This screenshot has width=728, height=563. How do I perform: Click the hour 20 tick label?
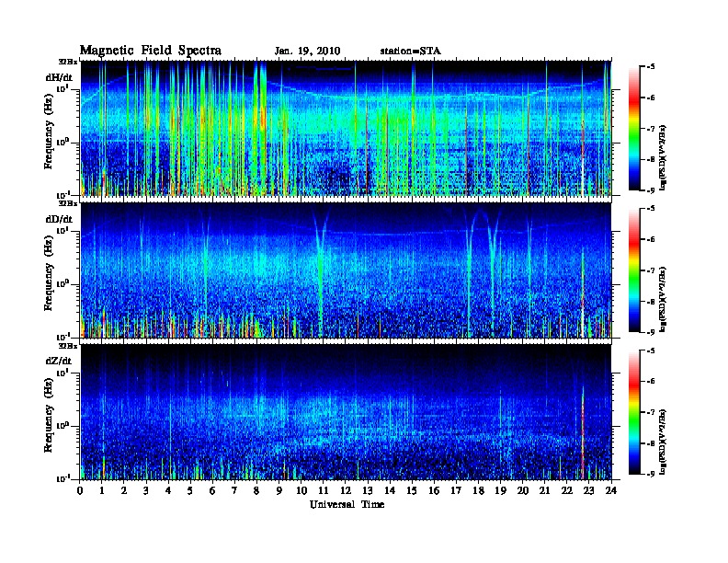point(522,490)
